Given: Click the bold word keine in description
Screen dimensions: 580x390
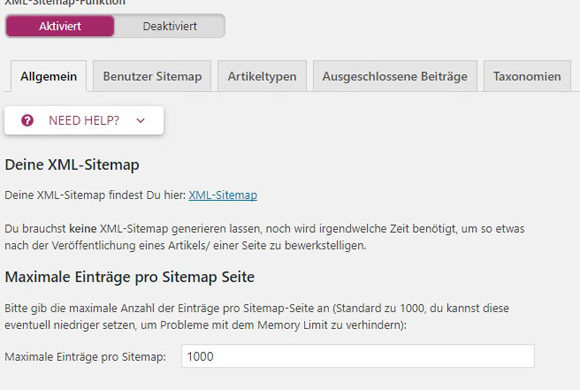Looking at the screenshot, I should [x=83, y=229].
